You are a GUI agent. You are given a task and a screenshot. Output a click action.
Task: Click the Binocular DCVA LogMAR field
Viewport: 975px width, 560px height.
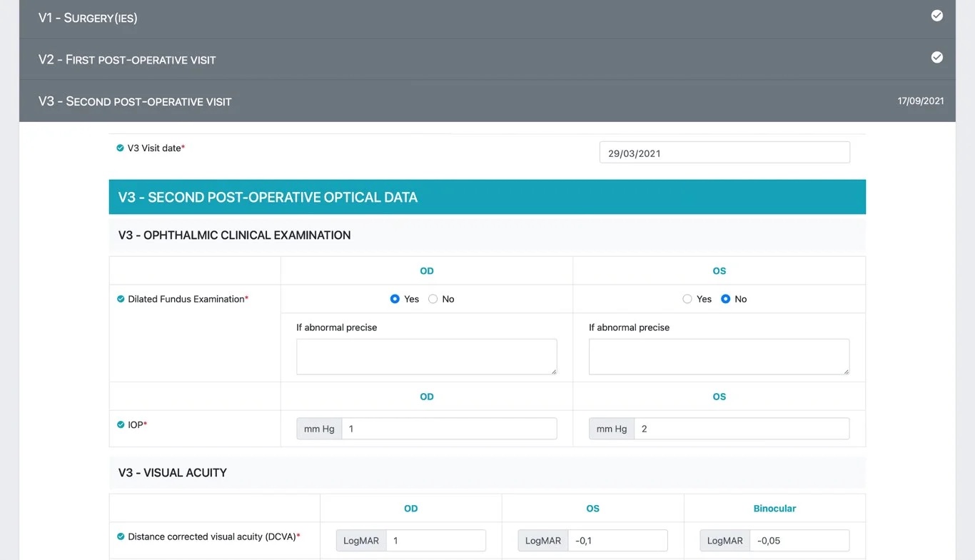799,541
